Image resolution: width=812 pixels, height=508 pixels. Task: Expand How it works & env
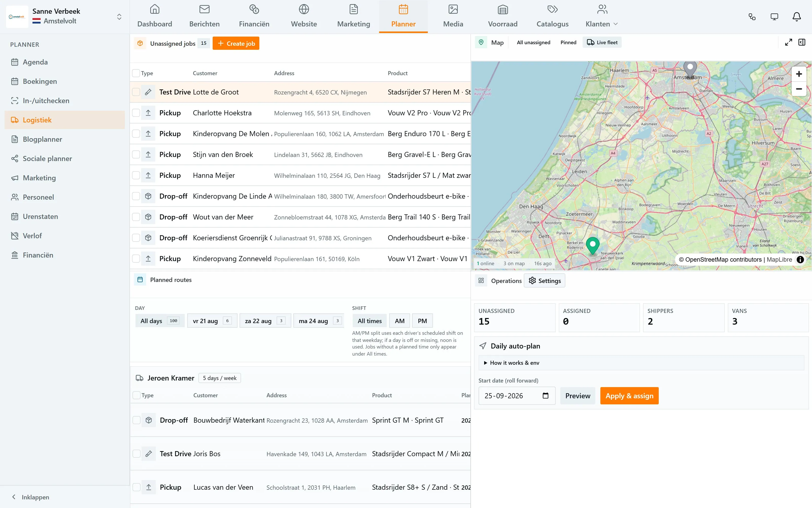click(641, 362)
